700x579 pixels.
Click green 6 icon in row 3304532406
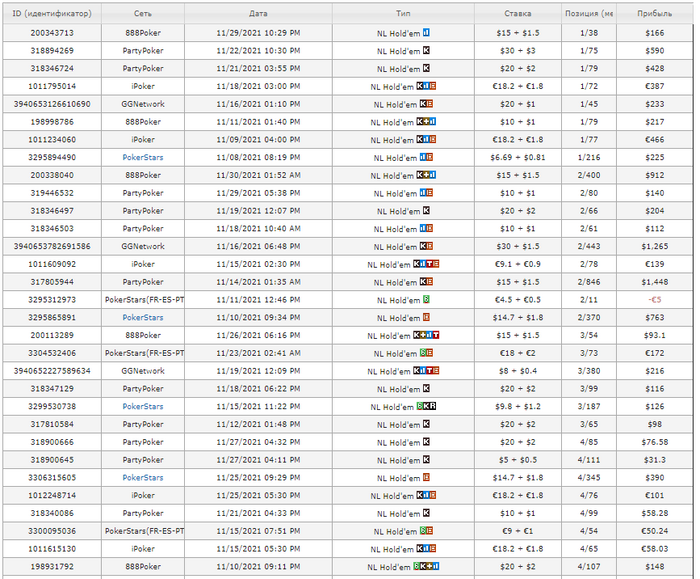[423, 353]
